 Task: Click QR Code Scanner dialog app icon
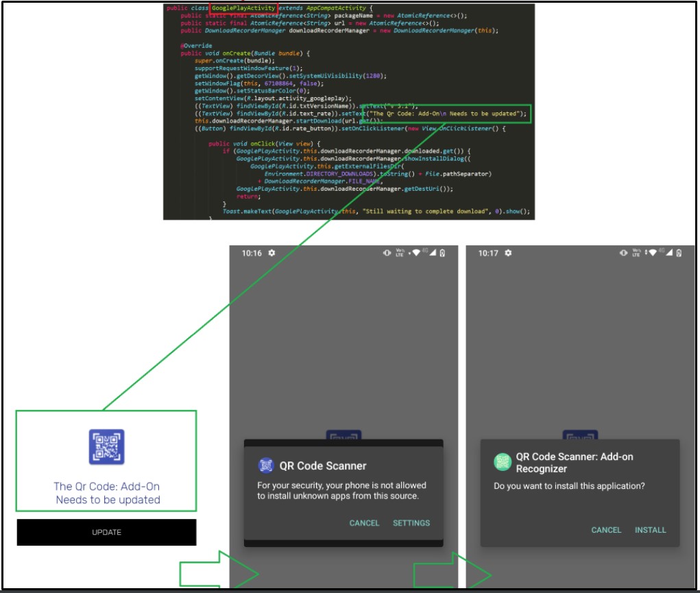tap(266, 465)
